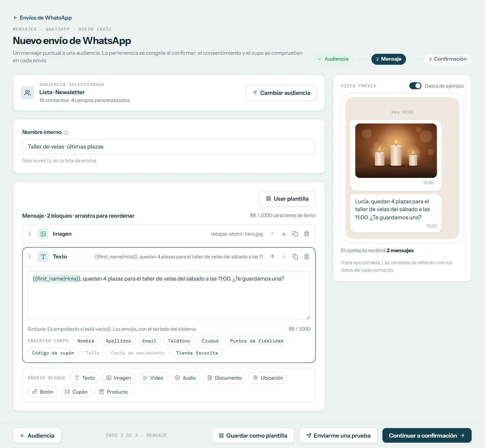
Task: Click the Nombre interno info icon
Action: point(66,133)
